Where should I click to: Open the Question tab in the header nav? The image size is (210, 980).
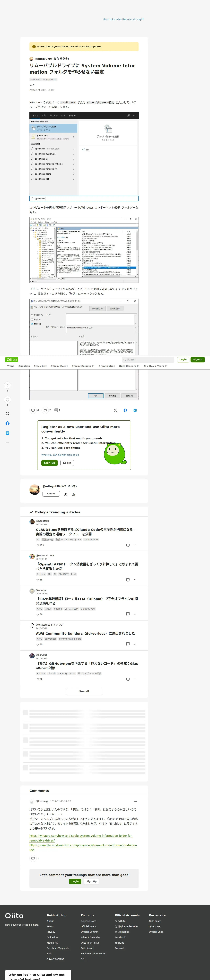click(x=24, y=366)
